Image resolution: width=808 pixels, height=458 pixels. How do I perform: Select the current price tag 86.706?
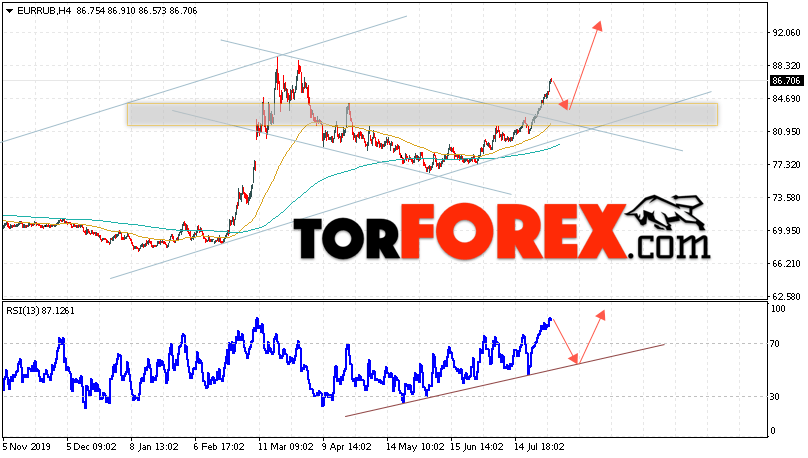[786, 81]
